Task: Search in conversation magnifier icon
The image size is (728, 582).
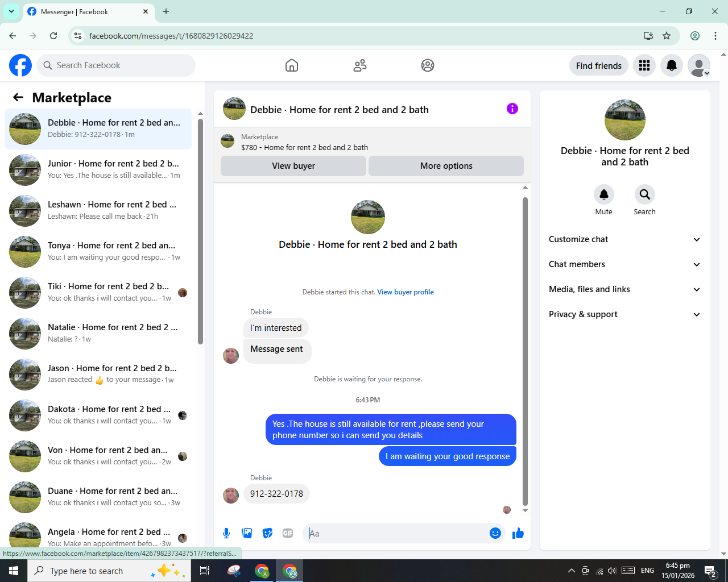Action: point(645,194)
